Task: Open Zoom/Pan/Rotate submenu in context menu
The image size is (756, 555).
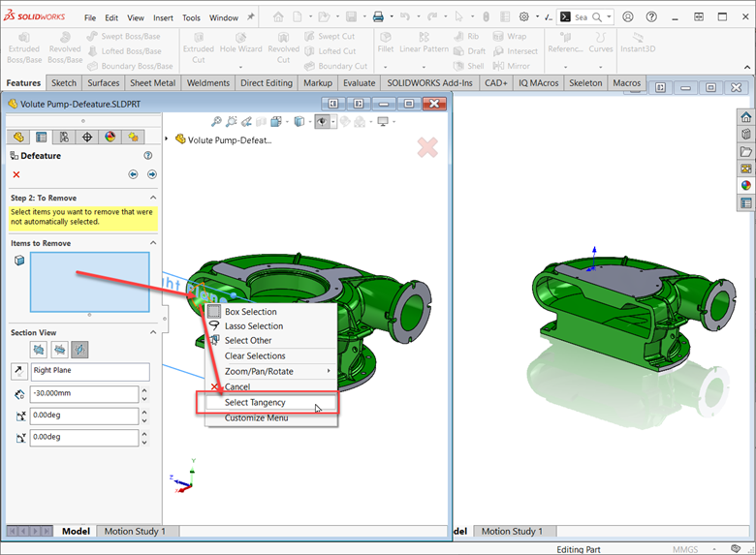Action: click(271, 371)
